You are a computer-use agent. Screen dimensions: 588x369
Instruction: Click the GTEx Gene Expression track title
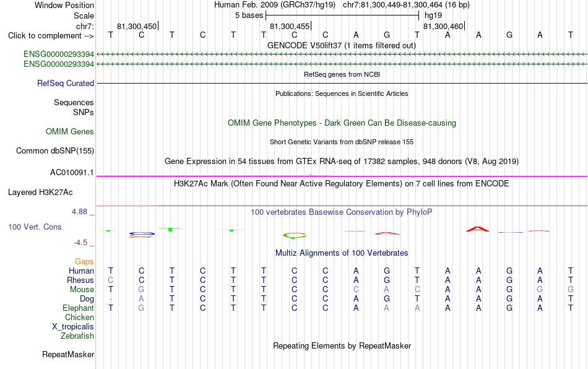click(x=342, y=161)
